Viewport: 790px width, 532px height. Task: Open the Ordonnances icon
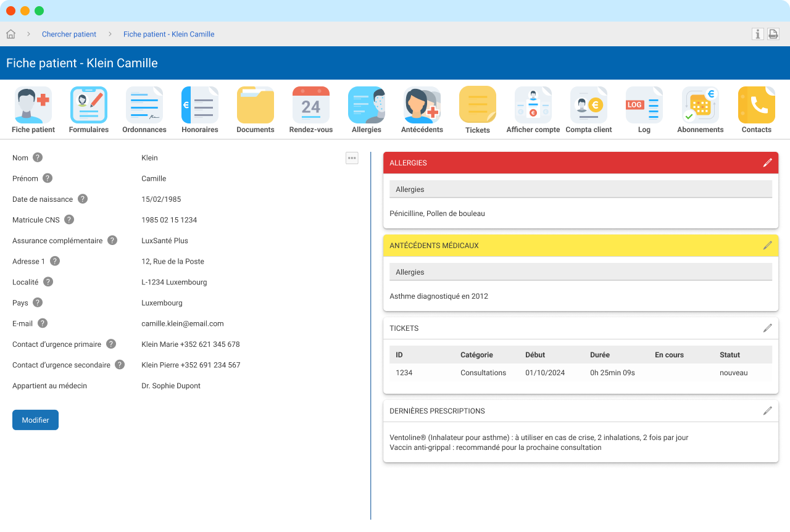click(x=144, y=105)
